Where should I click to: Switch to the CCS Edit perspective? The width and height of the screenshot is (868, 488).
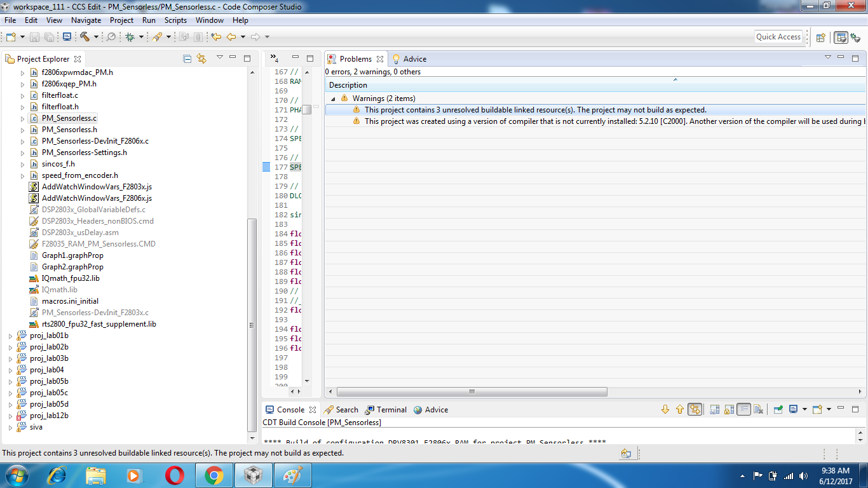pos(841,37)
